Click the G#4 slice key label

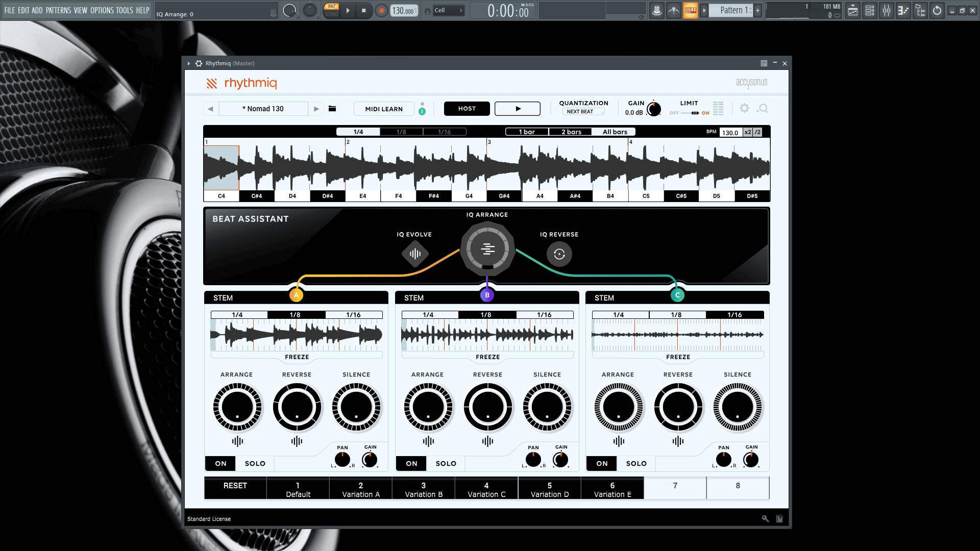point(504,196)
